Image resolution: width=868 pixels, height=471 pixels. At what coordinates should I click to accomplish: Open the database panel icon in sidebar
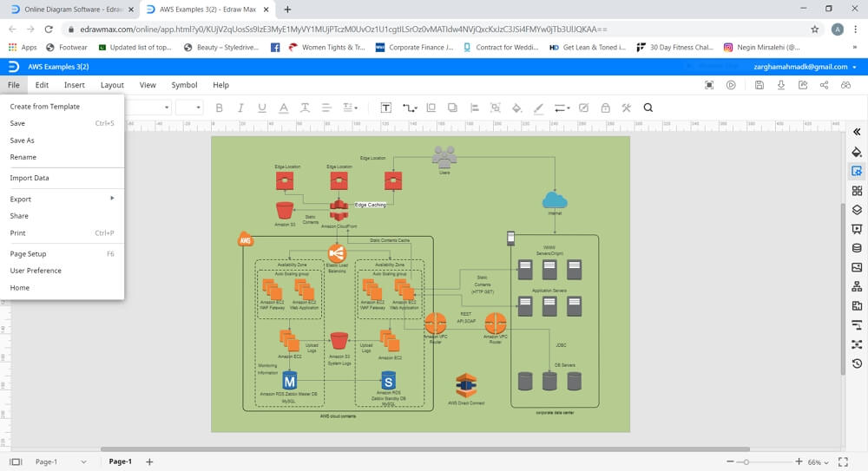click(x=857, y=248)
